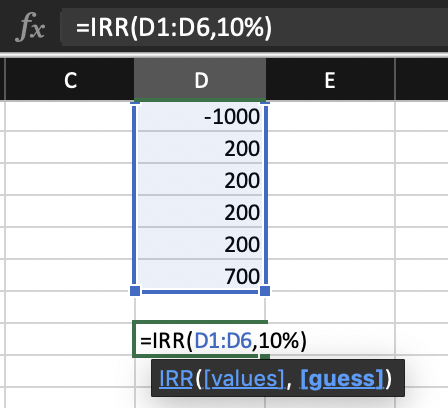Click the bottom-left range selection handle
448x408 pixels.
135,291
